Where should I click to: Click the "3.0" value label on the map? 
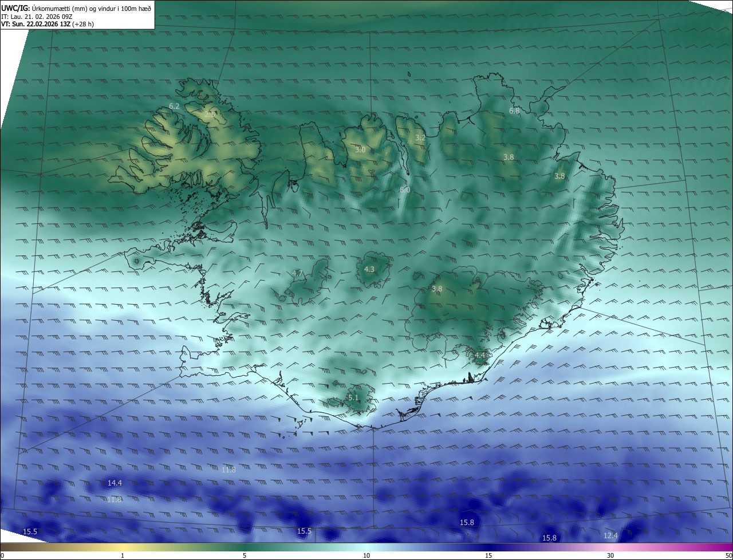click(360, 150)
